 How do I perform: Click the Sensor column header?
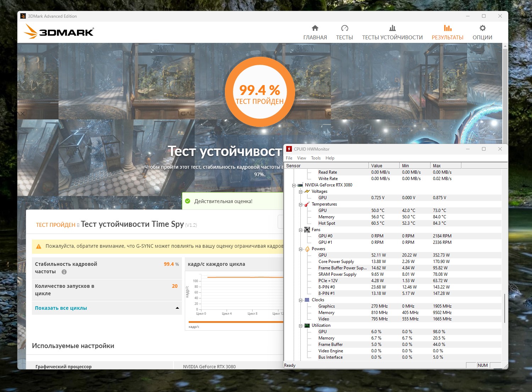326,166
